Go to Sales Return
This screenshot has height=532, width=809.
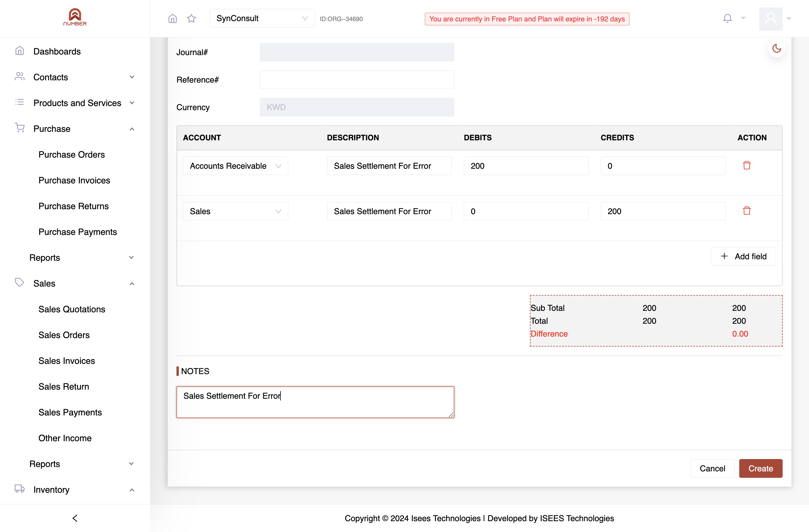coord(64,387)
